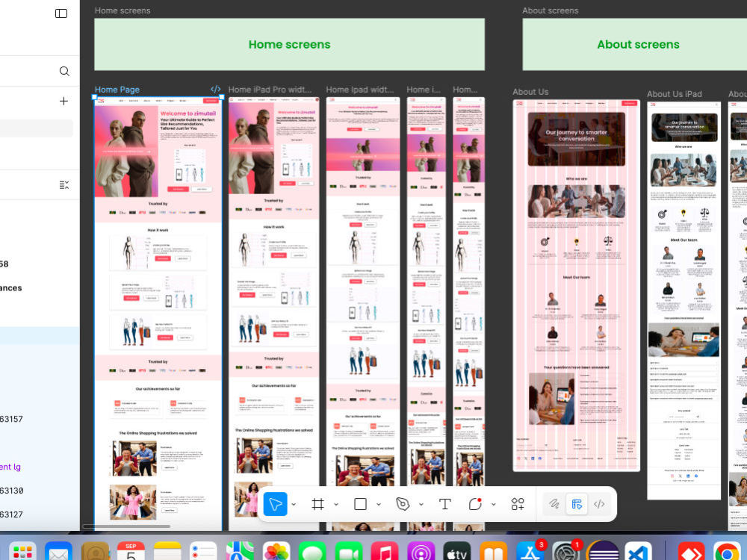Select the Comment tool with red dot
The image size is (747, 560).
pos(475,504)
